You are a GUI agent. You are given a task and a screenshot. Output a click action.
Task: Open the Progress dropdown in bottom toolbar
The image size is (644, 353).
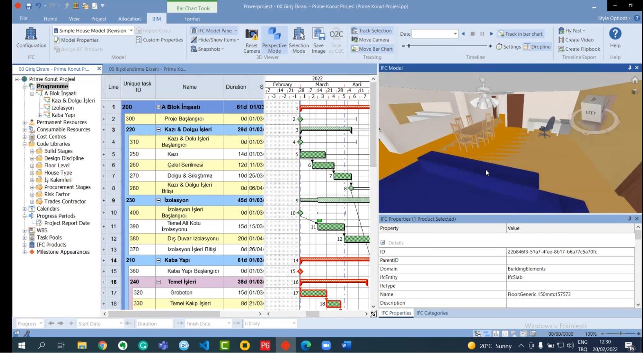point(41,324)
